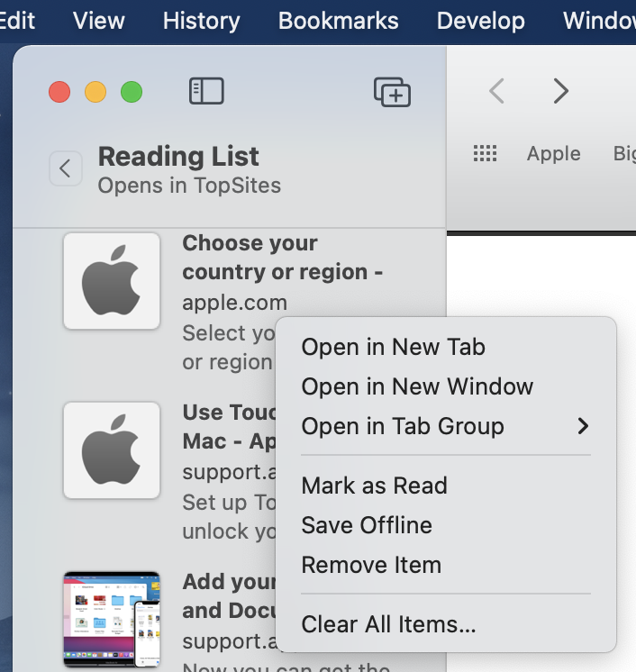The image size is (636, 672).
Task: Expand the Open in Tab Group submenu
Action: click(446, 426)
